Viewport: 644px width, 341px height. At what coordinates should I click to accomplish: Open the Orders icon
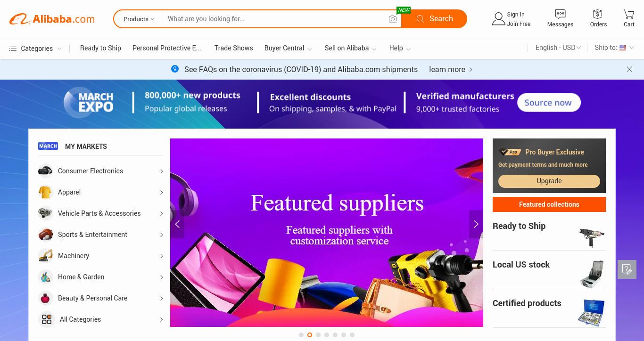[x=598, y=14]
